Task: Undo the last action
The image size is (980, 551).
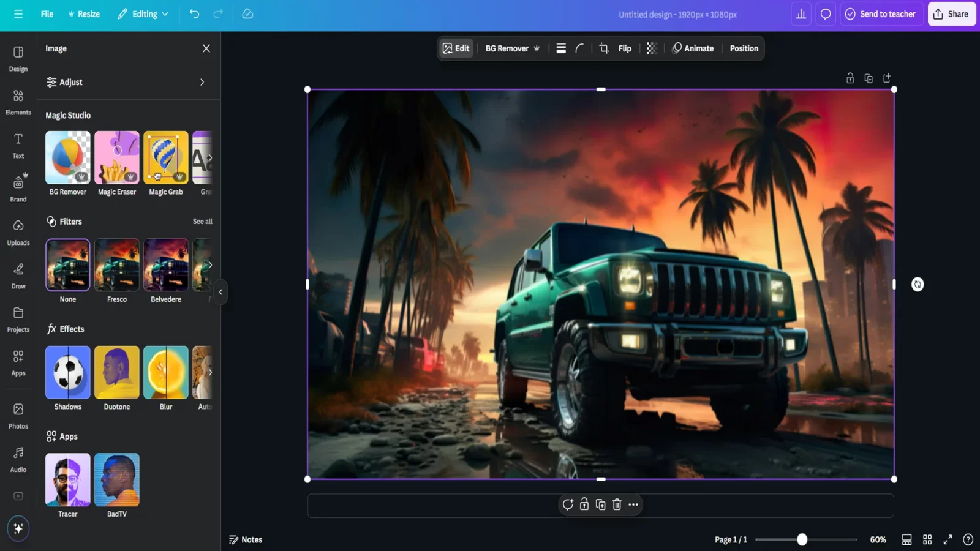Action: pos(194,14)
